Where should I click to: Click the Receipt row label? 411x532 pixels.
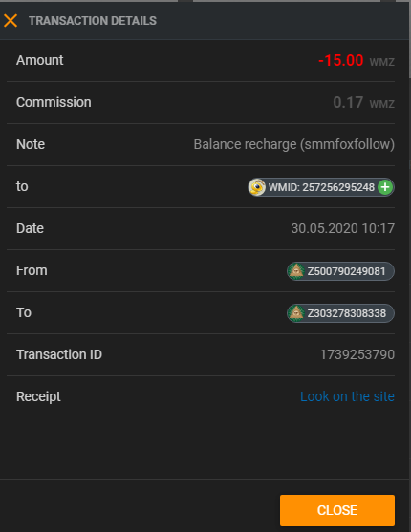click(38, 396)
